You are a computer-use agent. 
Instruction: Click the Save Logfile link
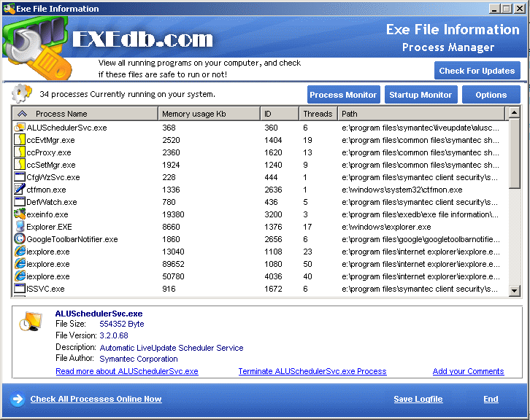[x=418, y=399]
